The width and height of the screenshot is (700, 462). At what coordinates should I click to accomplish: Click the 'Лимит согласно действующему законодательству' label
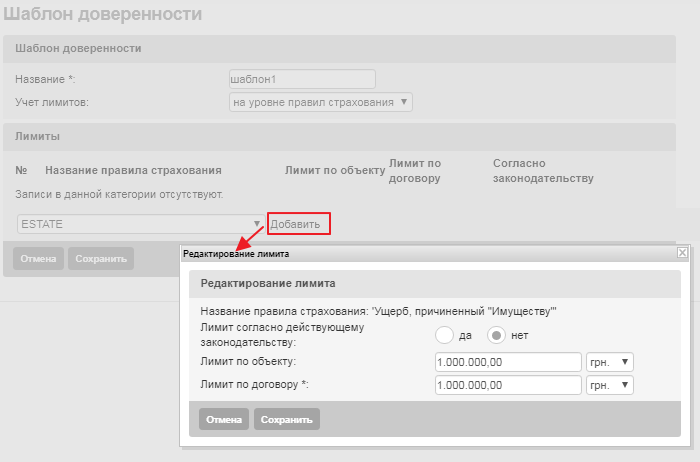pos(282,335)
